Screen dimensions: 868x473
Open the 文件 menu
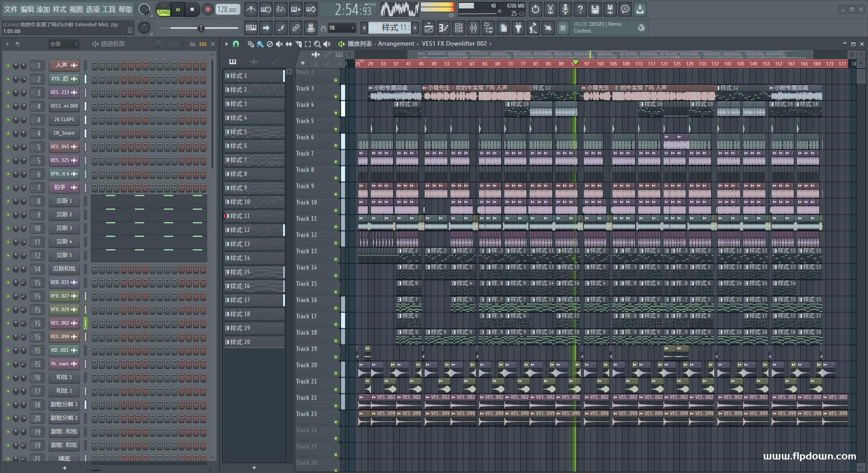coord(11,9)
